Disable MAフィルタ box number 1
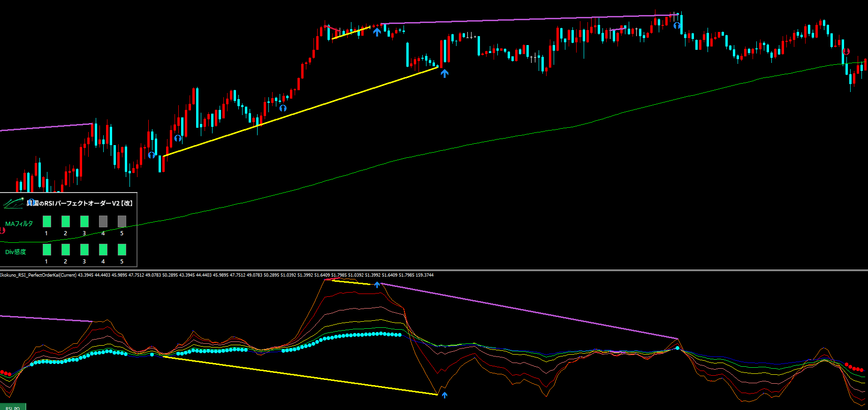Screen dimensions: 868x410 (x=47, y=221)
